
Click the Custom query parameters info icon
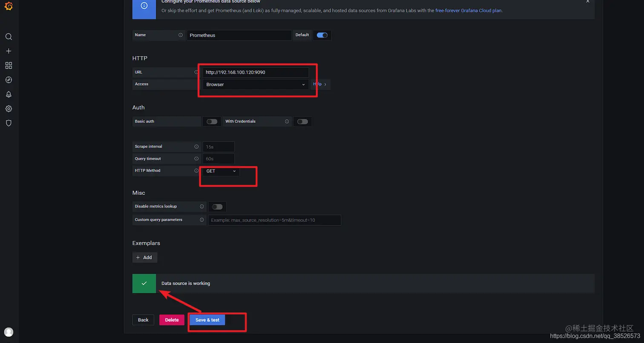202,220
